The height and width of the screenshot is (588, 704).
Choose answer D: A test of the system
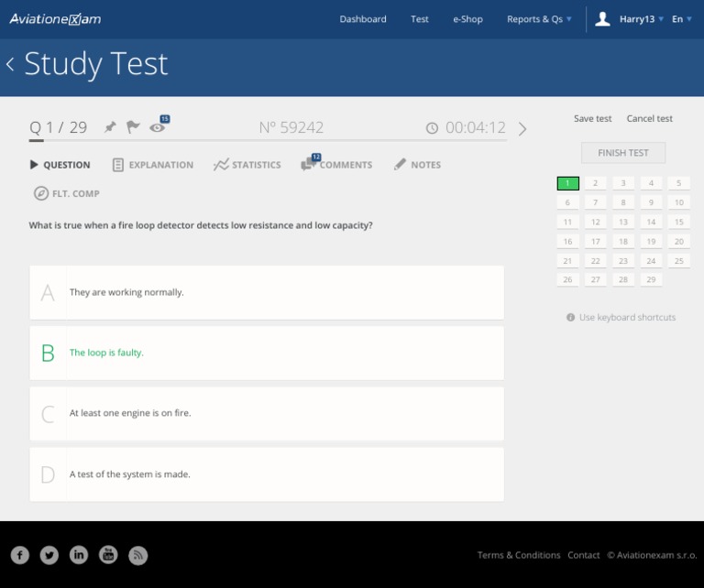[266, 474]
